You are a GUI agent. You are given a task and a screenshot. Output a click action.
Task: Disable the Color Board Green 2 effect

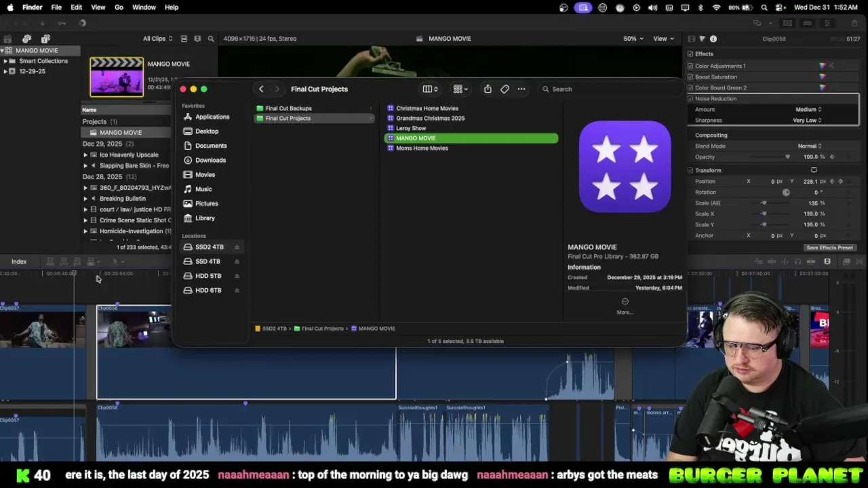coord(690,87)
